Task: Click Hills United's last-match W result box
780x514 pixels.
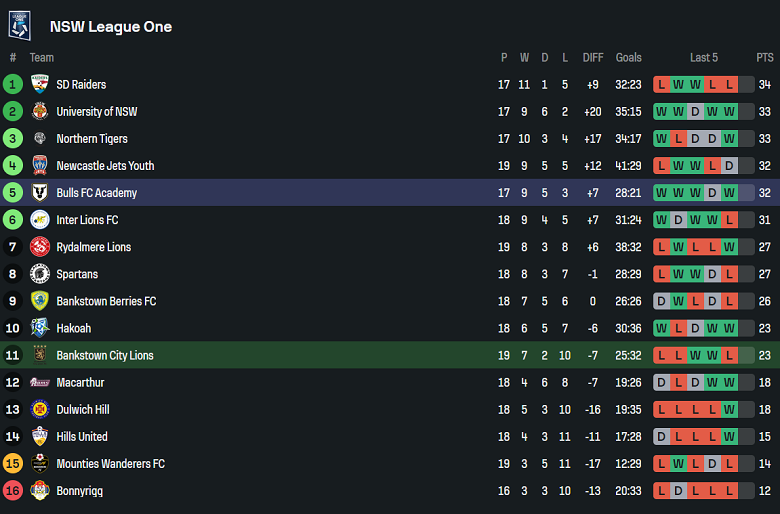Action: [730, 437]
